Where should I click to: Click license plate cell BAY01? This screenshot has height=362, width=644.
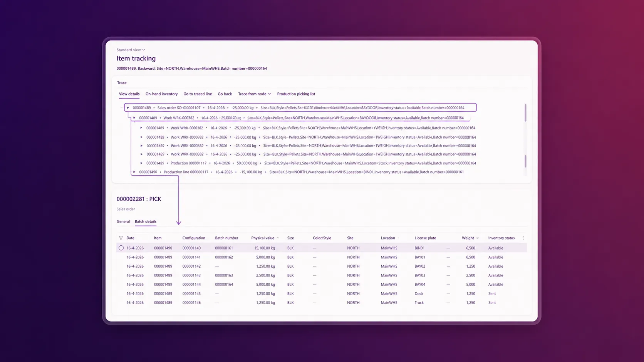click(420, 257)
